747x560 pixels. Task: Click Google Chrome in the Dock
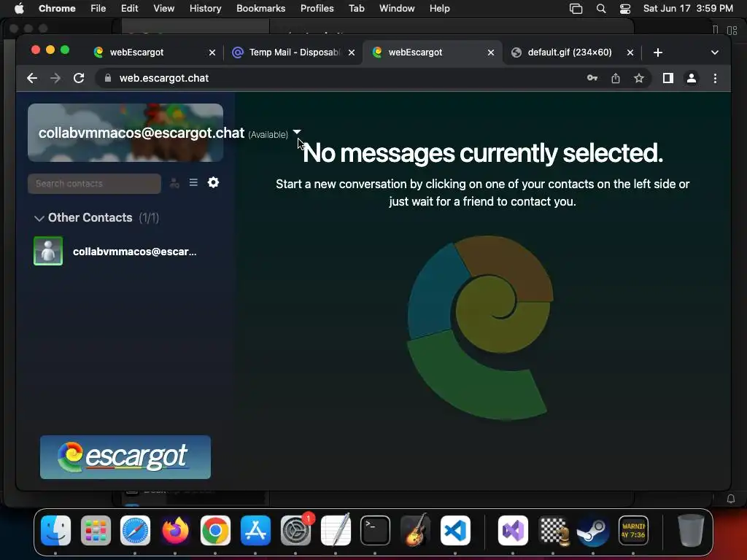(215, 531)
